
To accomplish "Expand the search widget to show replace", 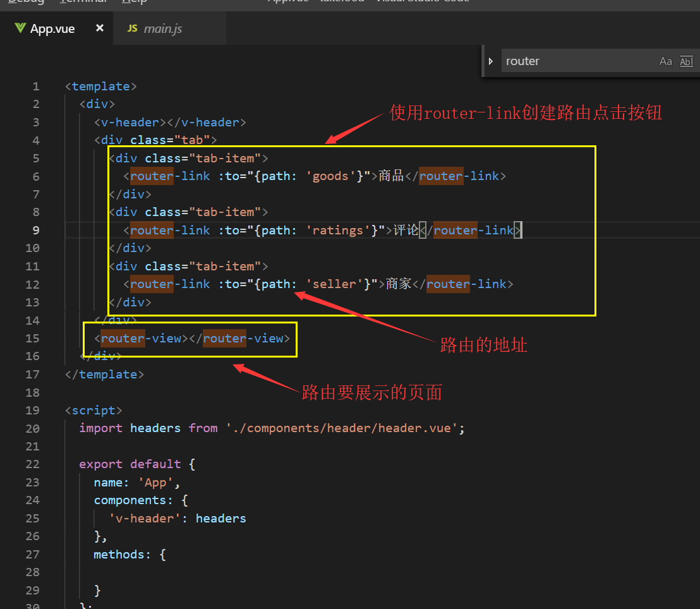I will [491, 61].
